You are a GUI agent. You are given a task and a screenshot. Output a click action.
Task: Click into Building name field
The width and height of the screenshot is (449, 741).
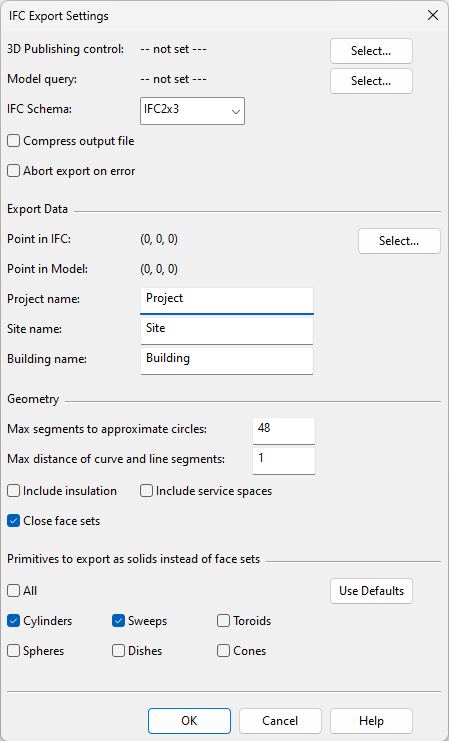point(227,361)
